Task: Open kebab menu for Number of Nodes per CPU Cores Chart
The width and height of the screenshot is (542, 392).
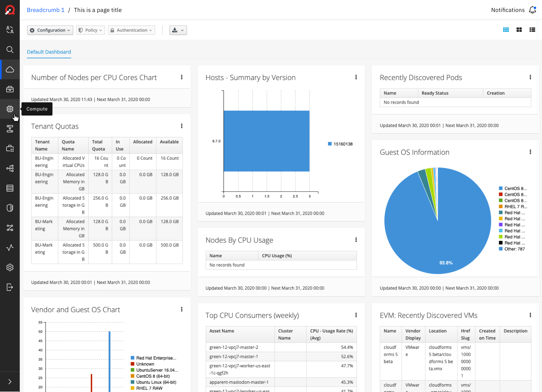Action: [182, 77]
